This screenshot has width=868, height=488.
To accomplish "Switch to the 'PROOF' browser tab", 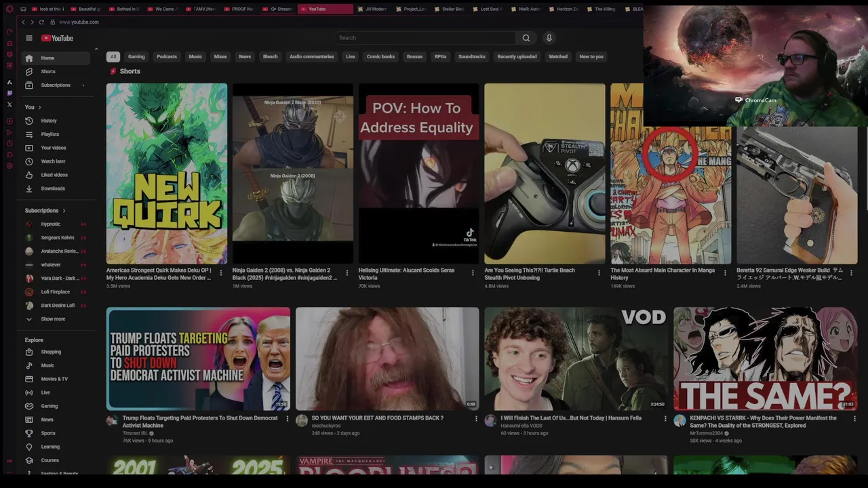I will pos(239,9).
